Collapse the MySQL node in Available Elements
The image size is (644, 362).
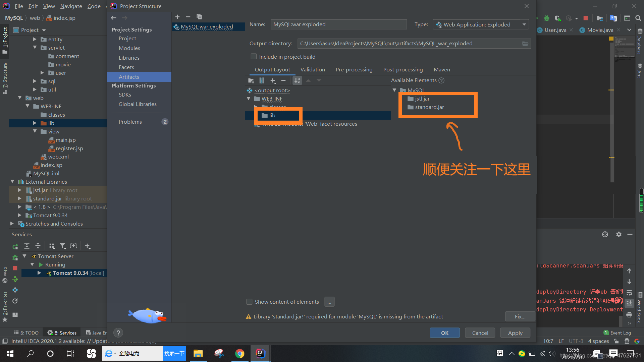(394, 90)
